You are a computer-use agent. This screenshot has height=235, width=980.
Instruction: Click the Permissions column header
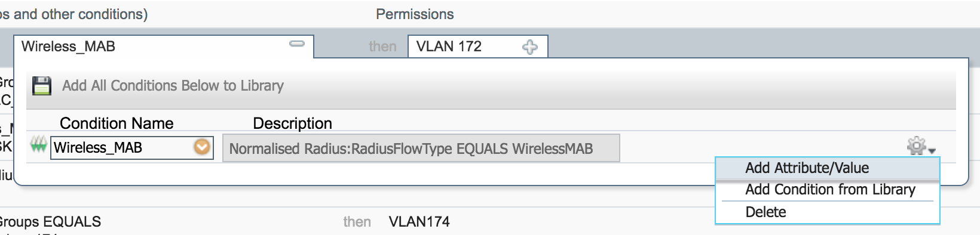pos(415,14)
